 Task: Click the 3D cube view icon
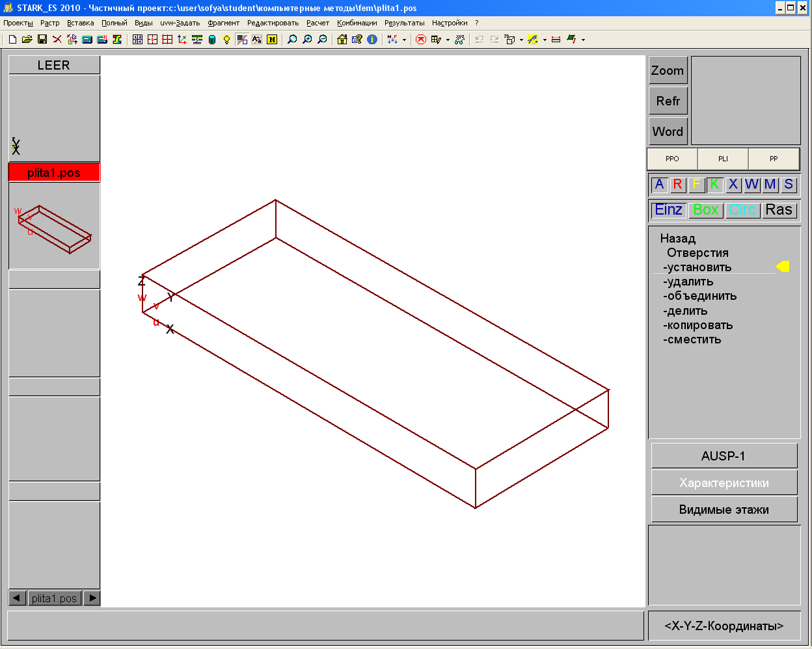point(510,40)
